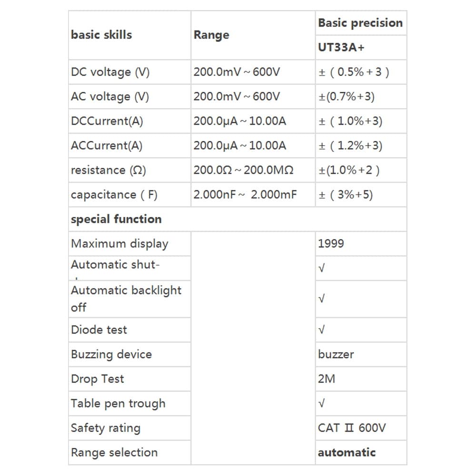The image size is (476, 476).
Task: Click the Maximum display value 1999
Action: pyautogui.click(x=331, y=244)
